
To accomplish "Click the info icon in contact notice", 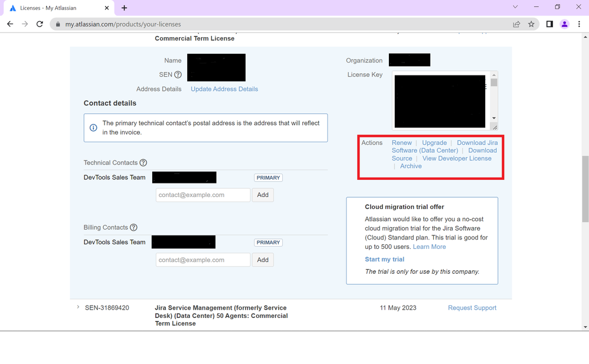I will pyautogui.click(x=93, y=127).
